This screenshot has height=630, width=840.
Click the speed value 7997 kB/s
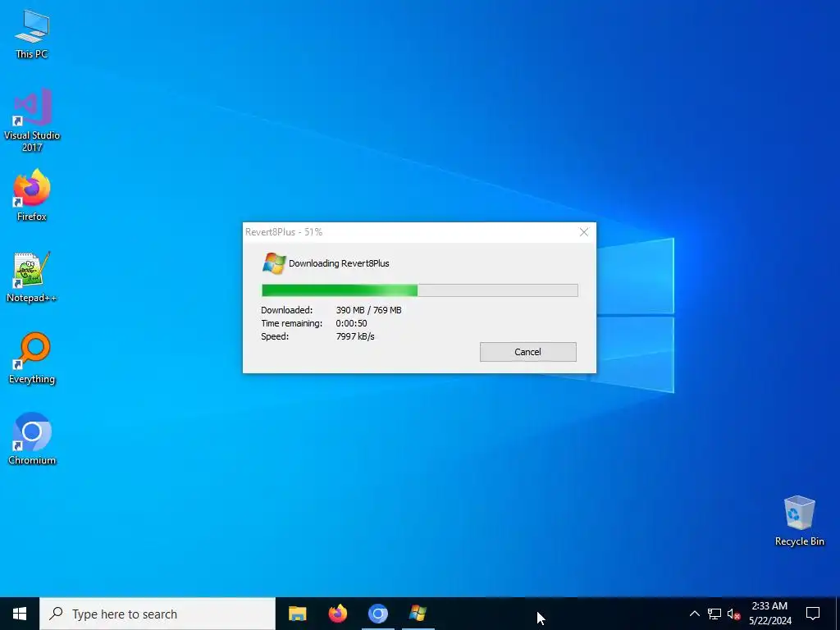click(355, 336)
